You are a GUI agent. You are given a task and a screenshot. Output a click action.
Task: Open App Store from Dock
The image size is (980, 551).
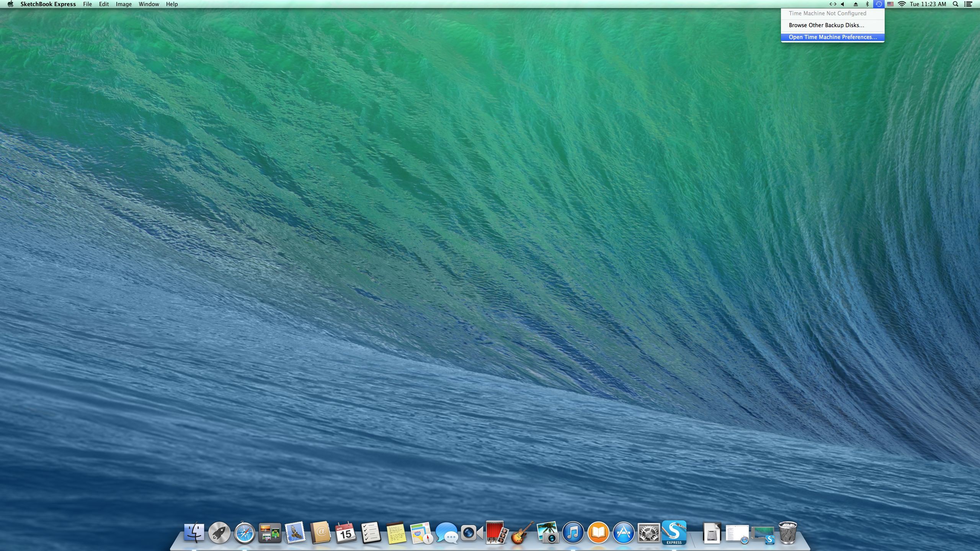click(x=622, y=532)
